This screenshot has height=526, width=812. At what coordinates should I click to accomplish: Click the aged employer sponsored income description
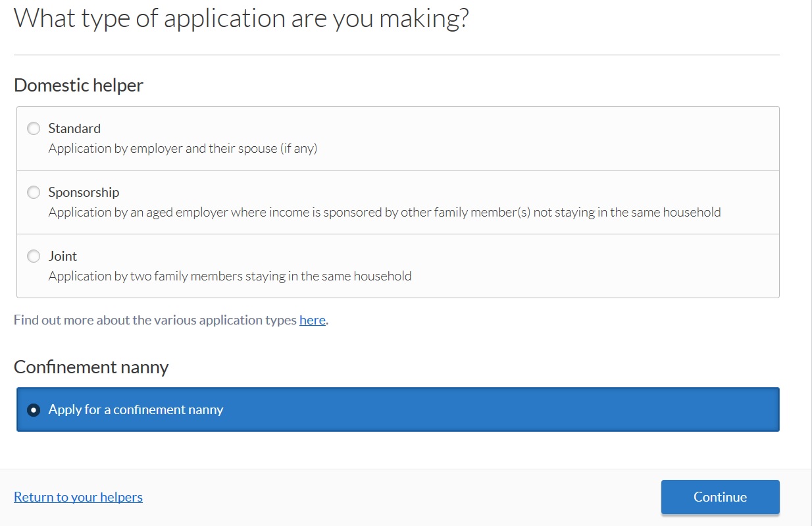point(384,213)
